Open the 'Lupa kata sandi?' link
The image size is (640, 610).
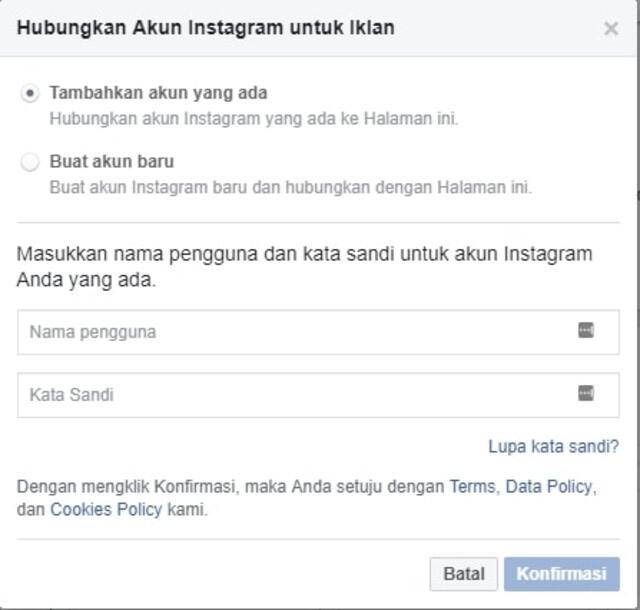[x=553, y=446]
